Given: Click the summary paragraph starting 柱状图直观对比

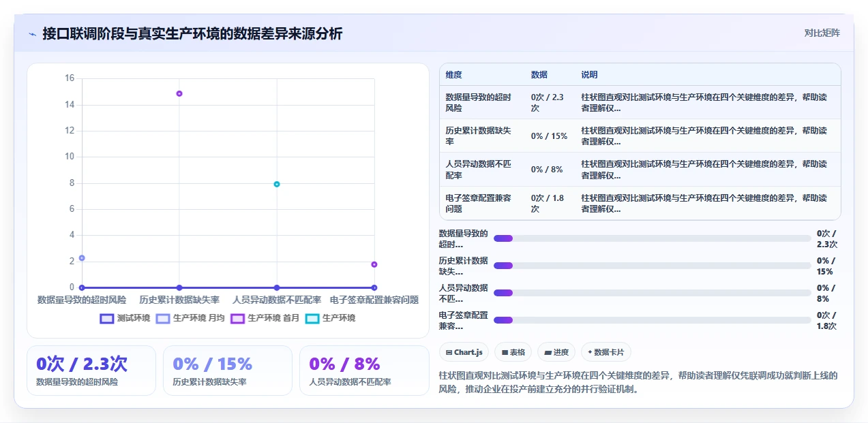Looking at the screenshot, I should coord(639,383).
